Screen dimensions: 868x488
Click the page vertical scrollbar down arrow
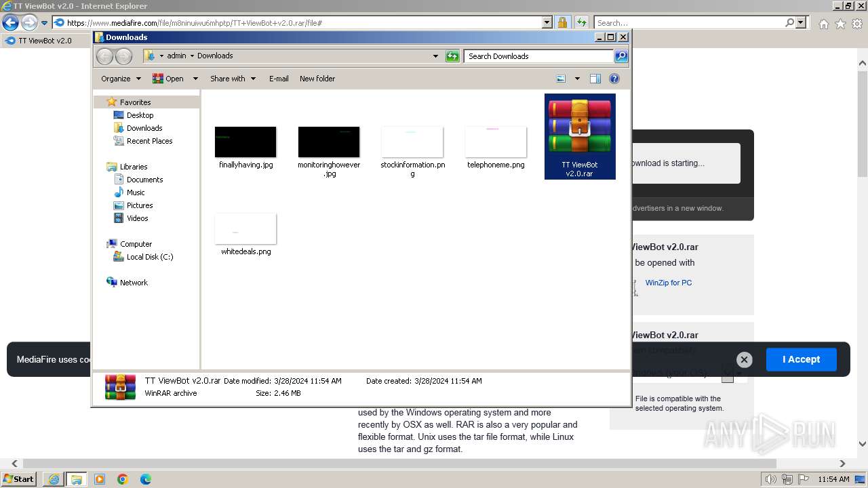click(x=863, y=444)
